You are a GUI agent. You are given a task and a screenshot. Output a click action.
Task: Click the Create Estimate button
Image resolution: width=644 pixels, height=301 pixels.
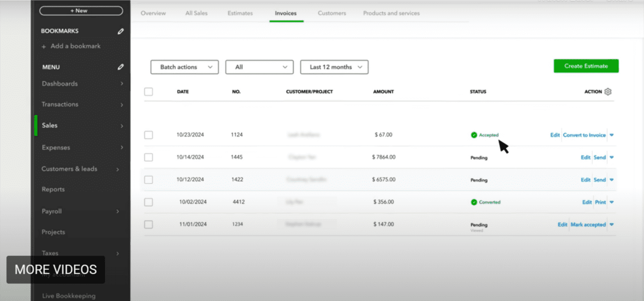pyautogui.click(x=586, y=66)
